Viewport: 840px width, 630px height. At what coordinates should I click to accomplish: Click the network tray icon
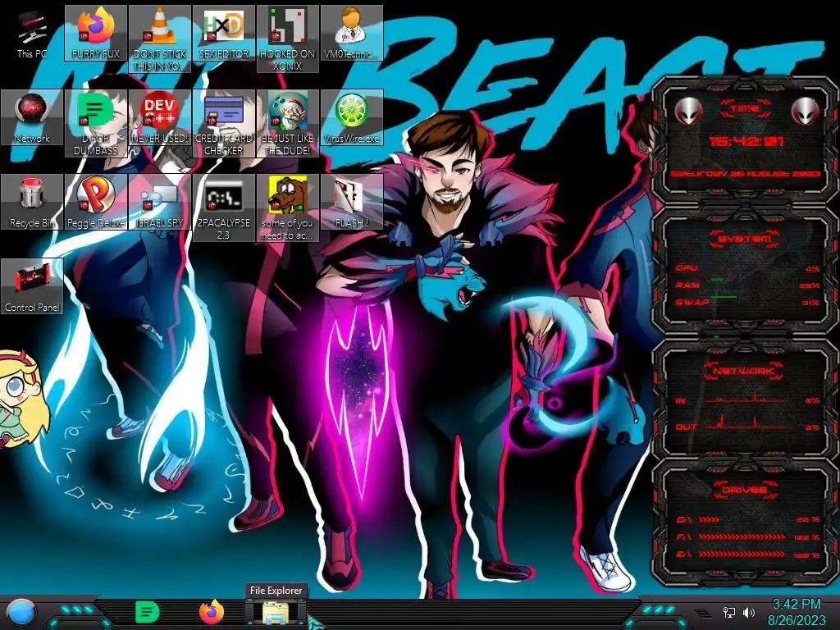pyautogui.click(x=728, y=612)
